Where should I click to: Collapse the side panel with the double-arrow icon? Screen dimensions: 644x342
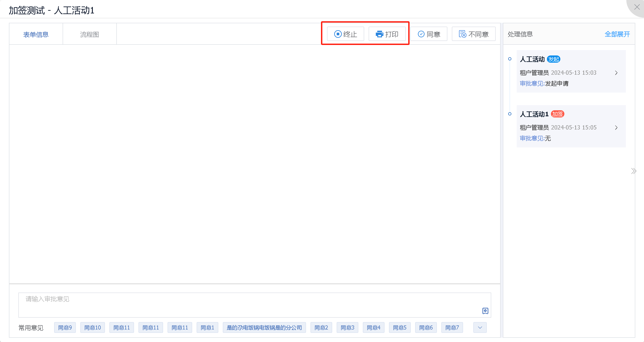coord(633,171)
